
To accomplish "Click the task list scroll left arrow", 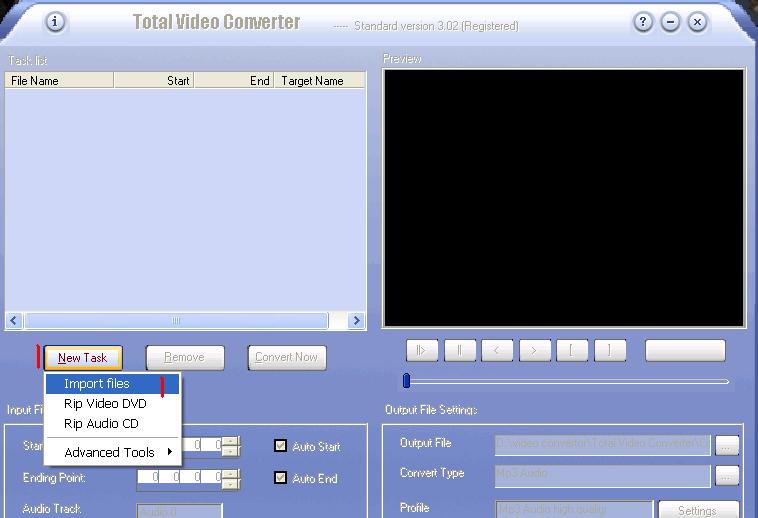I will [x=14, y=320].
